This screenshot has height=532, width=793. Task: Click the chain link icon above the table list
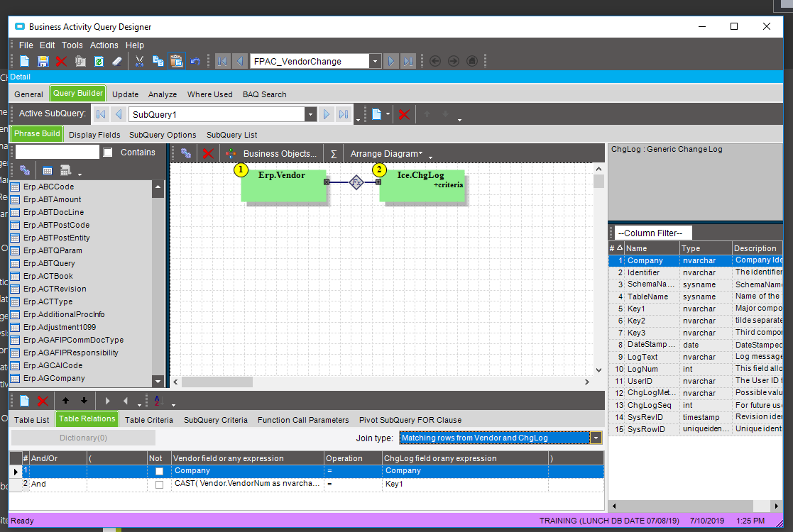[x=24, y=170]
